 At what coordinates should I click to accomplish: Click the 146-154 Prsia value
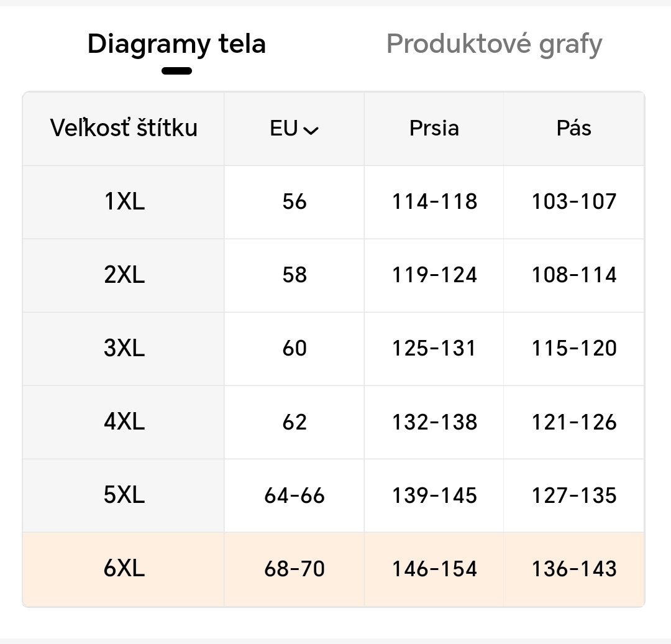[x=434, y=569]
